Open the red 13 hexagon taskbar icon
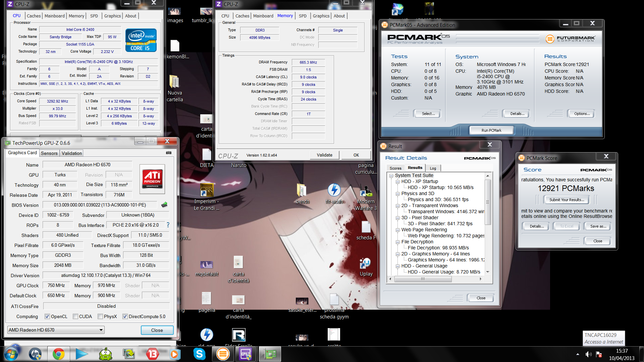Image resolution: width=644 pixels, height=362 pixels. coord(152,354)
